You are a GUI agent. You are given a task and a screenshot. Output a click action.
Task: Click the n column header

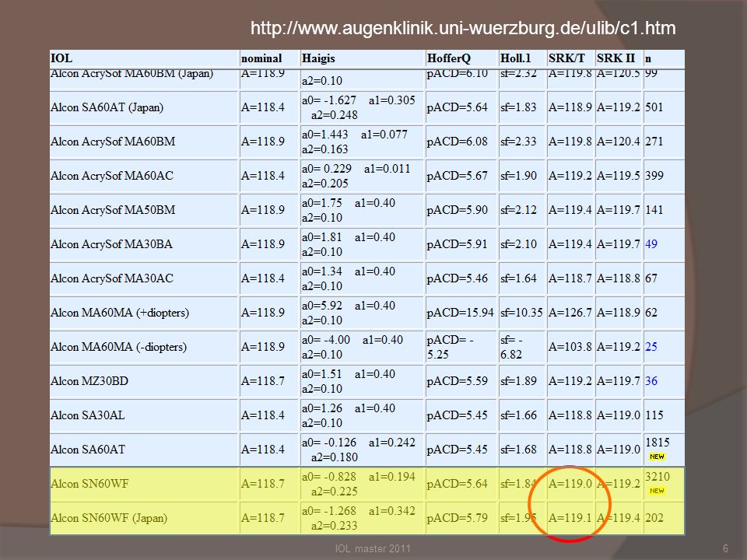point(648,58)
